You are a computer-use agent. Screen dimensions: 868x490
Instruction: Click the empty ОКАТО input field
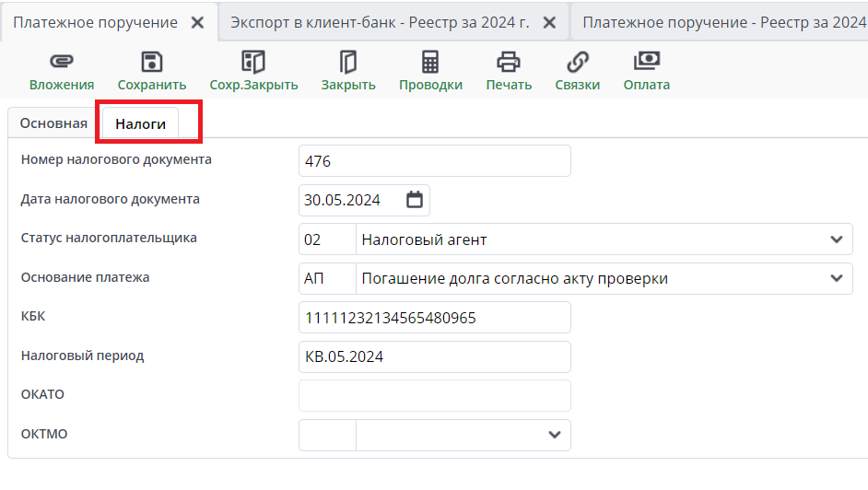click(x=435, y=395)
